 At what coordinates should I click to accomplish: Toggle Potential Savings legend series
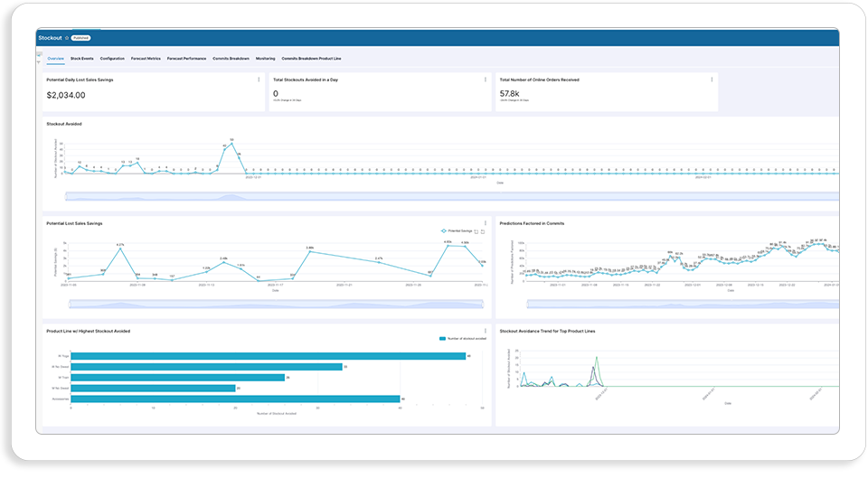click(x=457, y=230)
